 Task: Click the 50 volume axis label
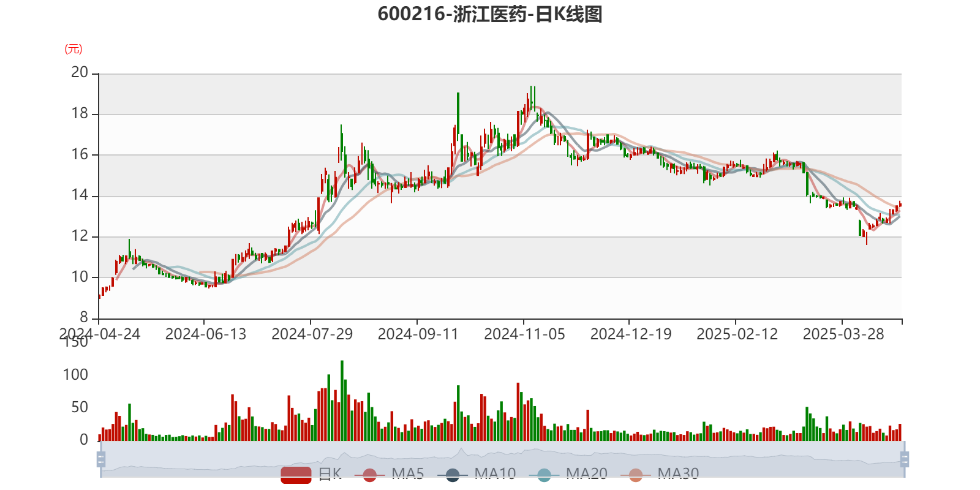point(80,407)
